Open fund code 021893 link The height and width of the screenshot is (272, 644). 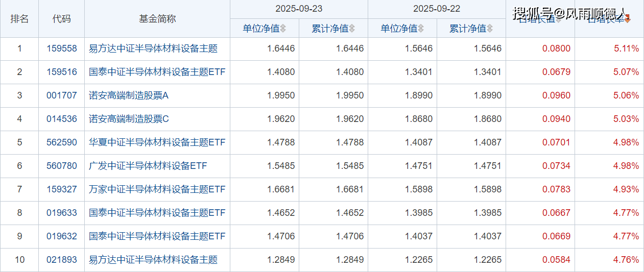pyautogui.click(x=62, y=260)
